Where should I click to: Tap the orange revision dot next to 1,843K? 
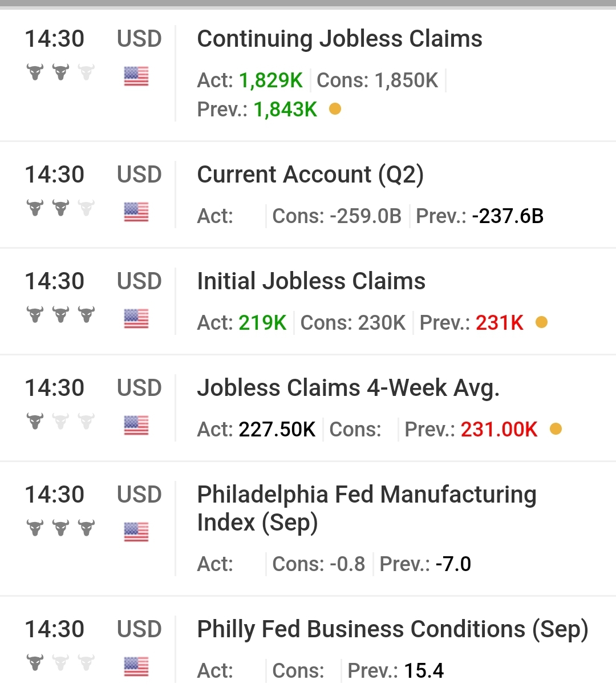[x=335, y=108]
